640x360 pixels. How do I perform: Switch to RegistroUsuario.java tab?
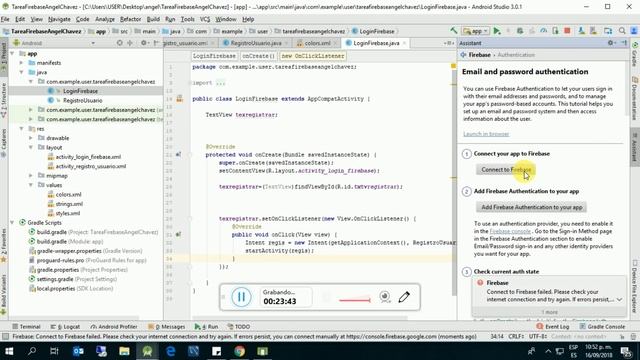point(256,43)
